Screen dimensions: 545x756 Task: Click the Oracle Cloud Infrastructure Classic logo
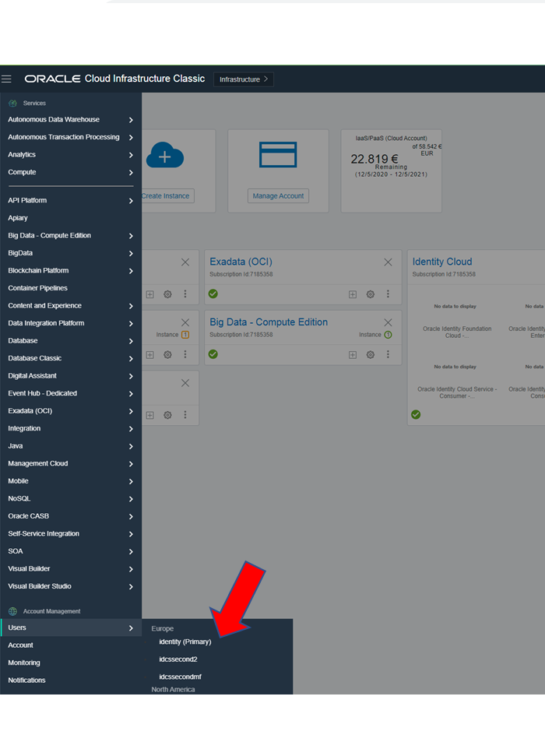(x=114, y=79)
